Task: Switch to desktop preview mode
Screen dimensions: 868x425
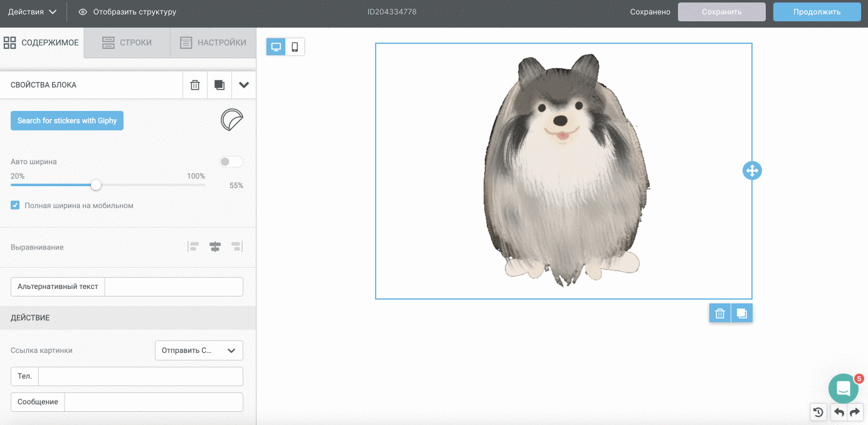Action: (x=276, y=47)
